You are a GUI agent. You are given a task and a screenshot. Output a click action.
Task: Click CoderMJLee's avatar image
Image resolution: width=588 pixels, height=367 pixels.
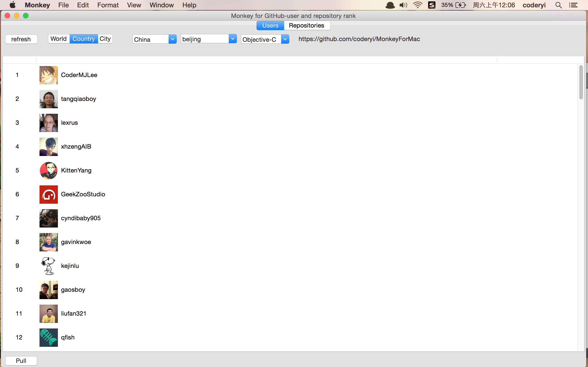point(49,75)
